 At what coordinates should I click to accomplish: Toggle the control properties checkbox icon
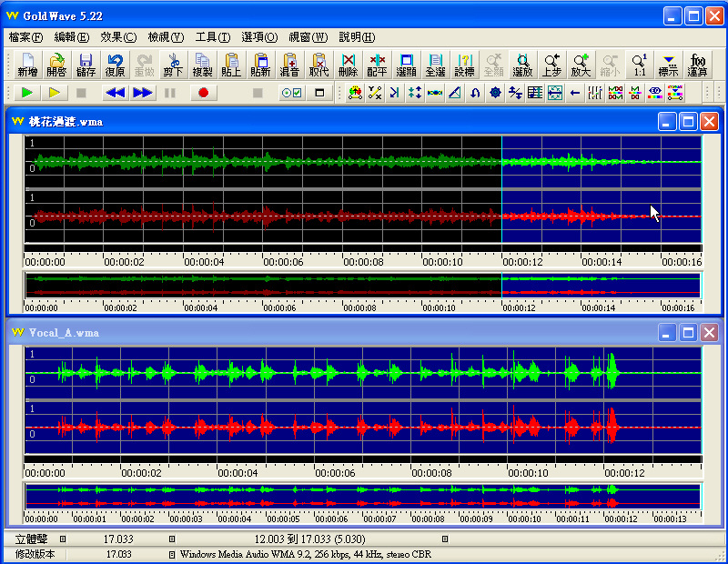pyautogui.click(x=291, y=93)
